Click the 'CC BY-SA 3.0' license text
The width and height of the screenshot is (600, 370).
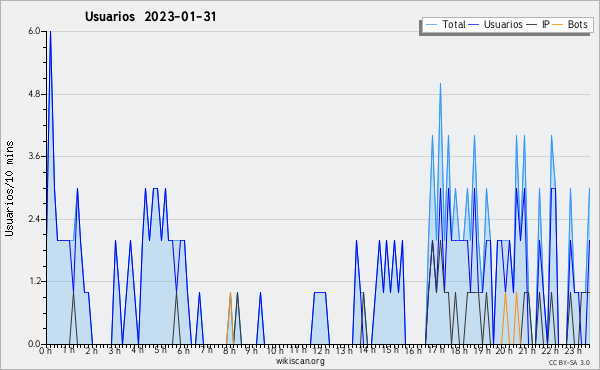(x=569, y=363)
